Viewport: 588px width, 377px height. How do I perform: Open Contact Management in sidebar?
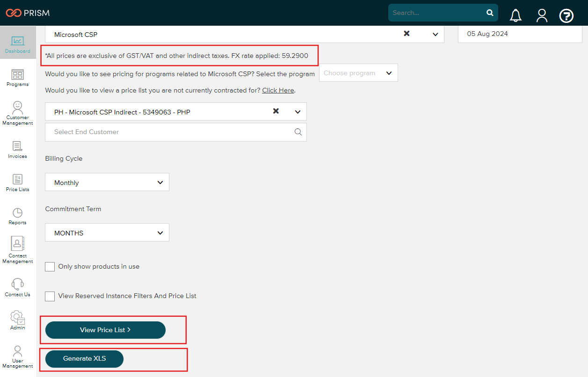tap(18, 250)
